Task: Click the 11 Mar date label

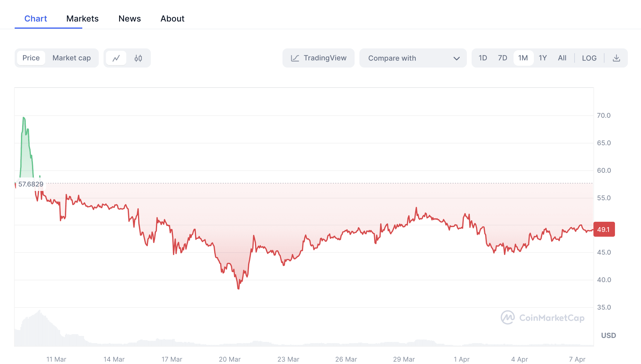Action: pyautogui.click(x=56, y=359)
